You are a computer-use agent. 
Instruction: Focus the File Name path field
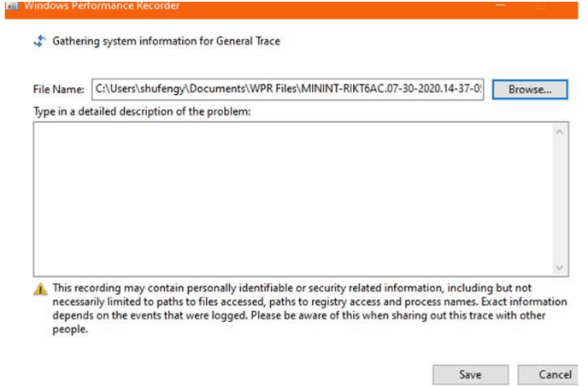[288, 89]
